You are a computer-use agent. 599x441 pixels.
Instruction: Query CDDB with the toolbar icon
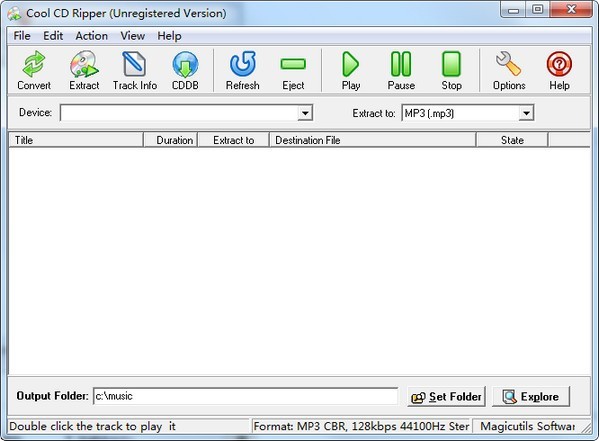click(x=185, y=70)
